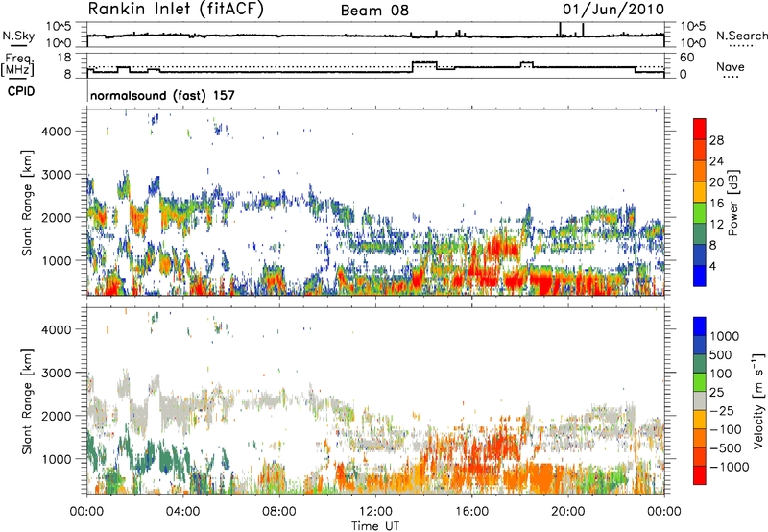Image resolution: width=768 pixels, height=532 pixels.
Task: Click the right '10^0' noise axis label
Action: [x=693, y=43]
